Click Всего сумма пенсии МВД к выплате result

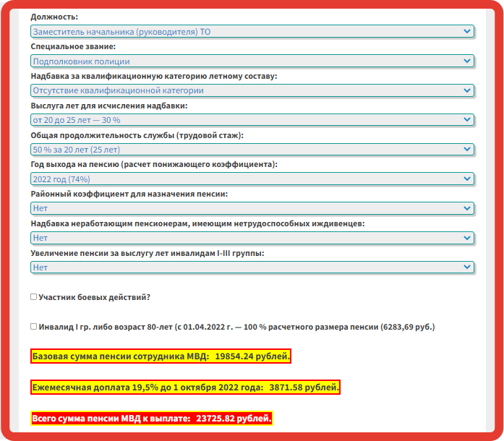152,418
